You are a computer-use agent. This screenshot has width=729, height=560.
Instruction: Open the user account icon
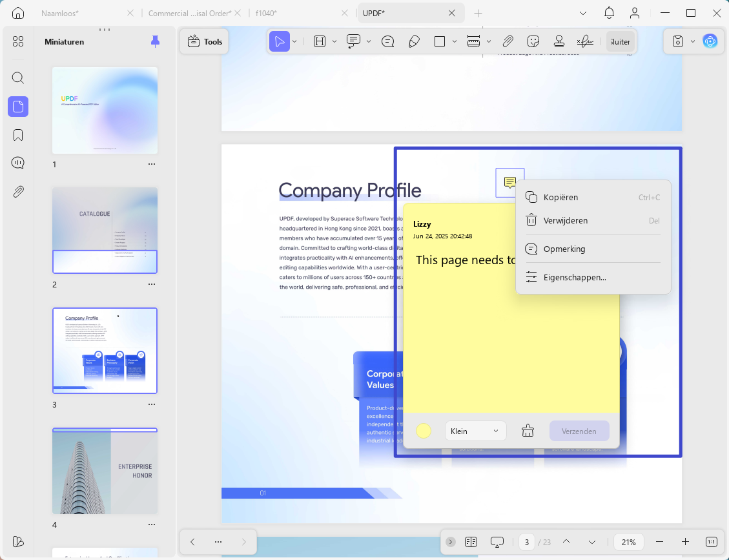(635, 13)
